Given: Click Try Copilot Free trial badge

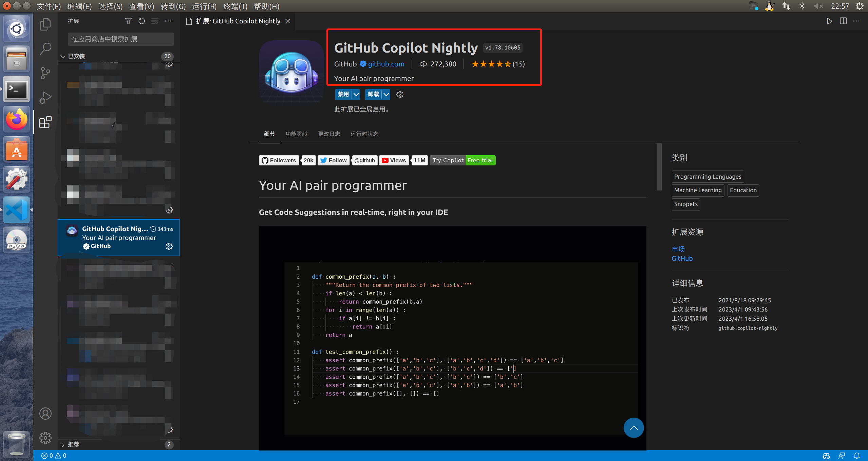Looking at the screenshot, I should [x=463, y=160].
